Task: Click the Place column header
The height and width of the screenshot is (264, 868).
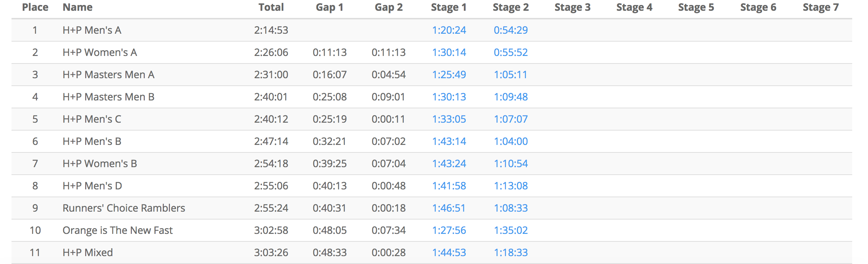Action: click(x=35, y=7)
